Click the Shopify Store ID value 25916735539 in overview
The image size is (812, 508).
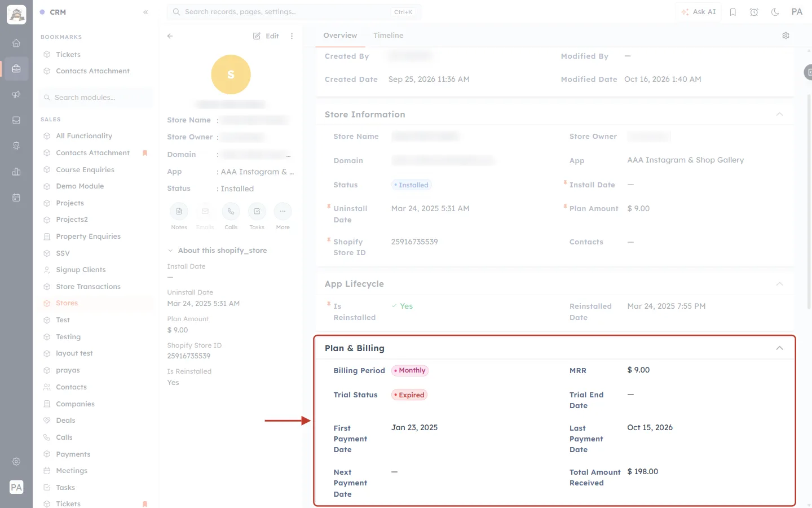(414, 242)
